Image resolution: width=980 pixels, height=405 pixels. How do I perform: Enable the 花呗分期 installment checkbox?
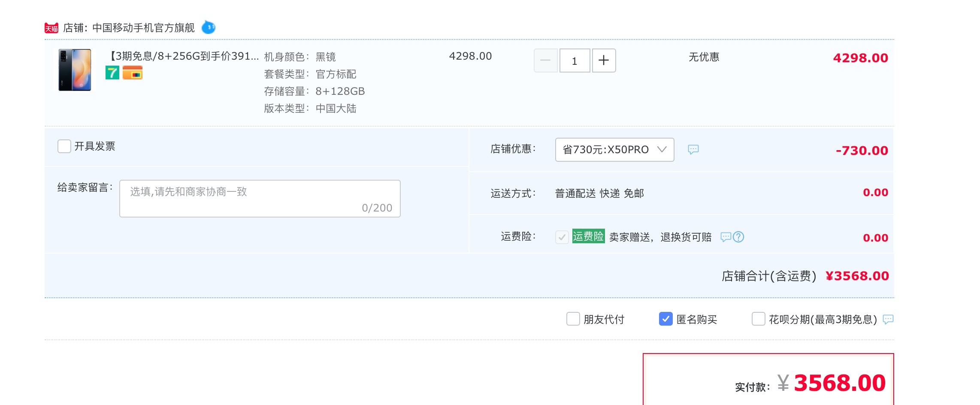click(x=759, y=319)
